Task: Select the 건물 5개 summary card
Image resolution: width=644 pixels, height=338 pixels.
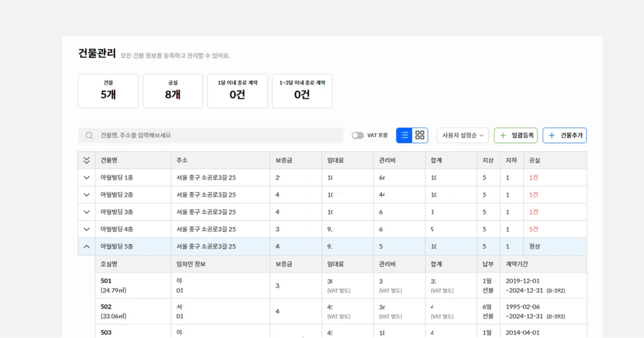Action: [x=108, y=91]
